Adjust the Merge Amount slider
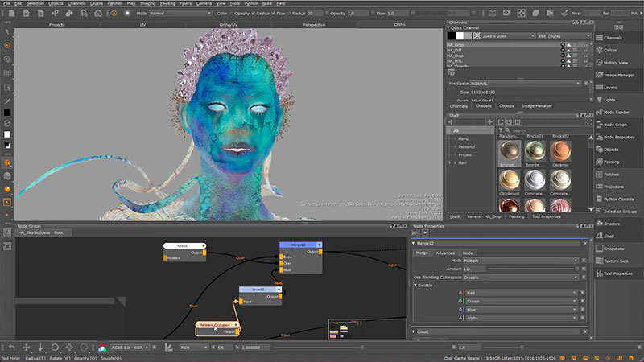The width and height of the screenshot is (644, 362). [x=531, y=269]
